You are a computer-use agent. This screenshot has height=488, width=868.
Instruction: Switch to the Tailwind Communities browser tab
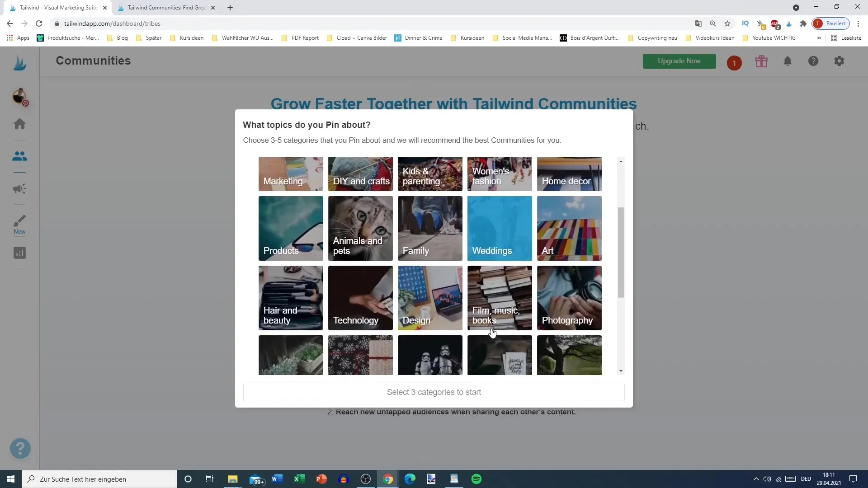click(x=166, y=8)
